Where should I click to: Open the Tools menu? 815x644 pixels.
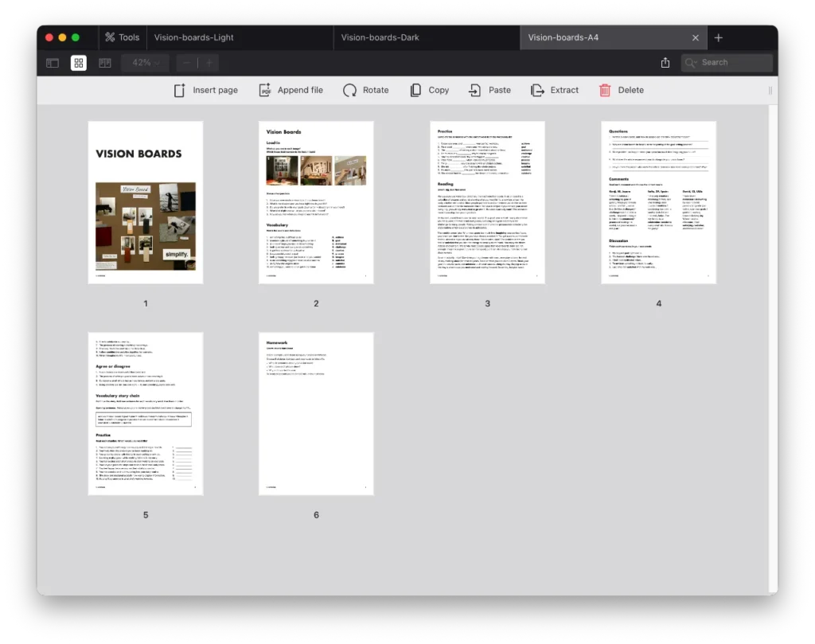pyautogui.click(x=123, y=37)
